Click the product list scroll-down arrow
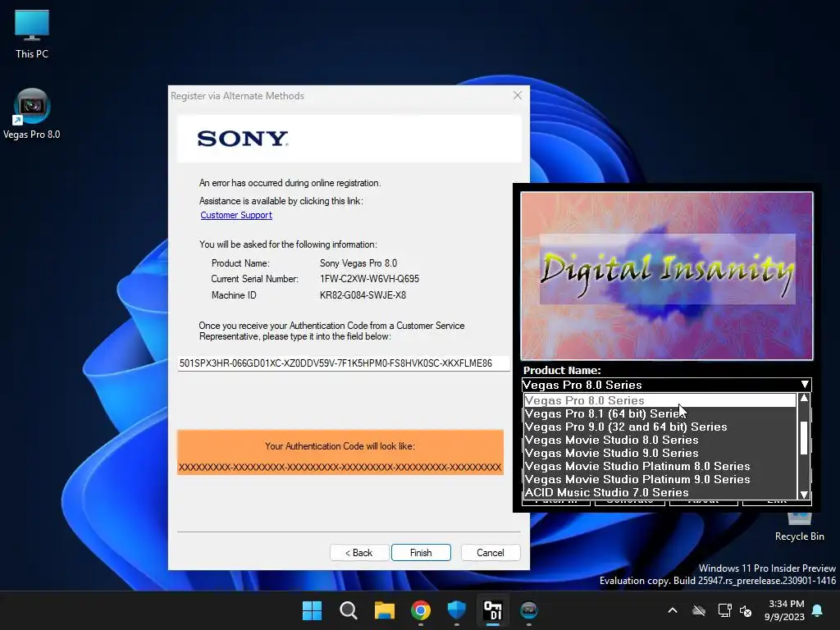840x630 pixels. (x=804, y=495)
